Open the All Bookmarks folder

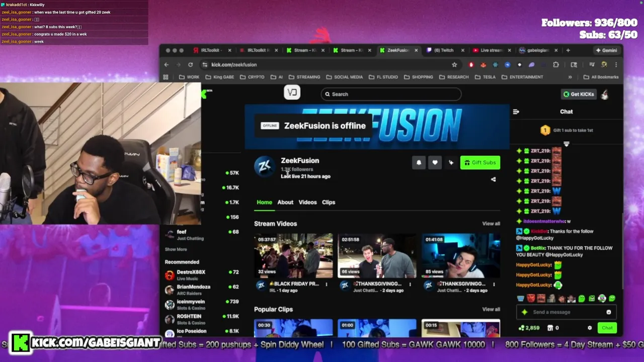pyautogui.click(x=601, y=77)
